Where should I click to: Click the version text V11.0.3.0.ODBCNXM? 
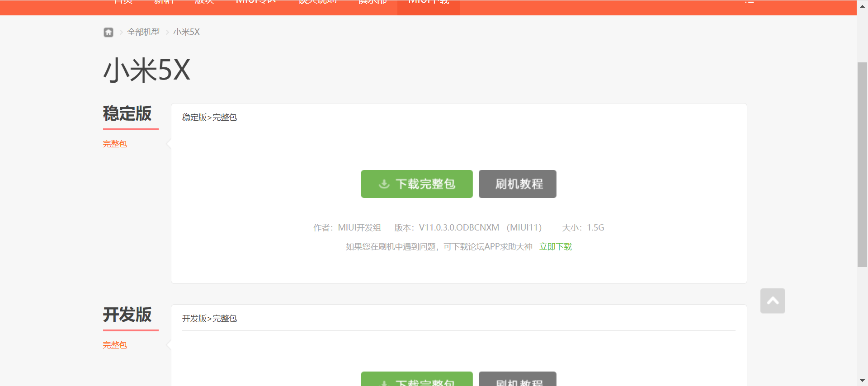click(x=459, y=228)
